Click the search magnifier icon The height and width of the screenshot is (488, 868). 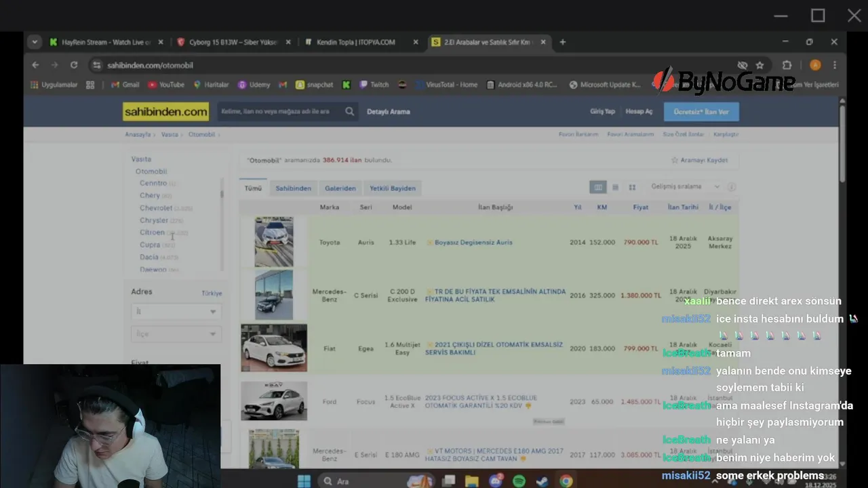click(349, 112)
